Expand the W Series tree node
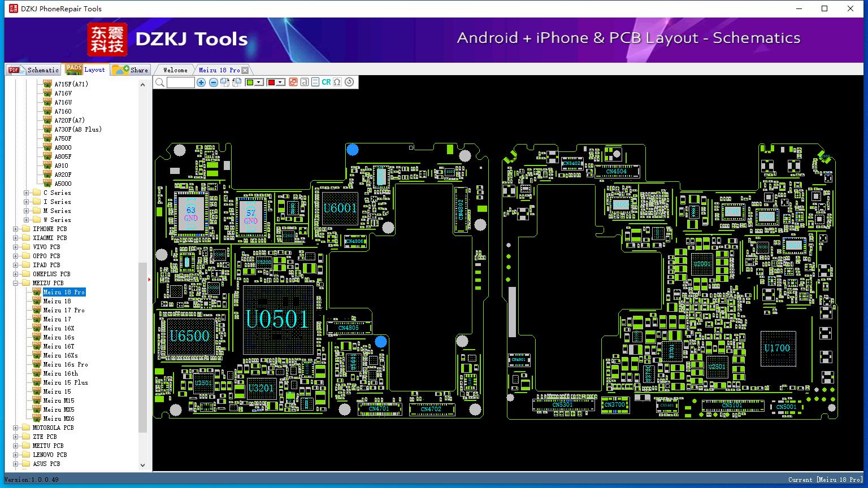Screen dimensions: 868x488 pos(27,220)
